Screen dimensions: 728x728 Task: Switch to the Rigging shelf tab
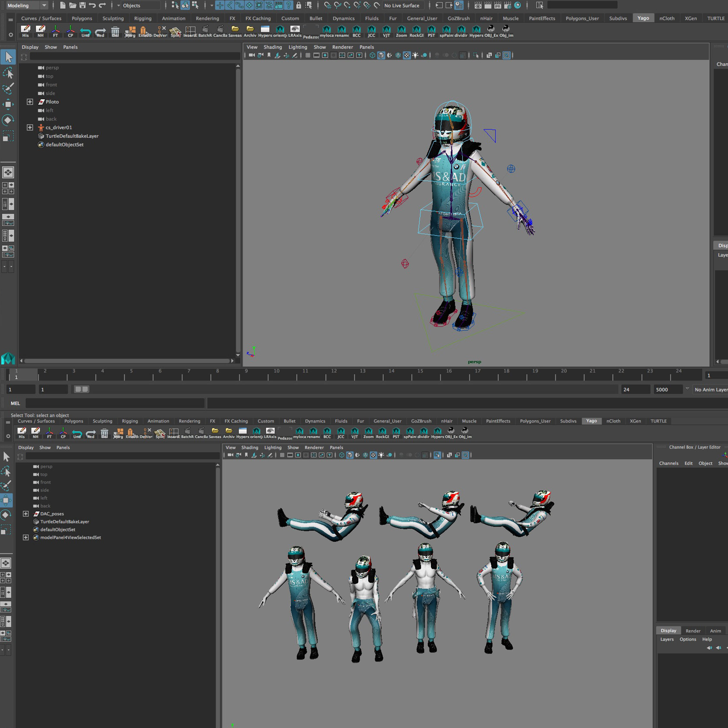(x=142, y=18)
